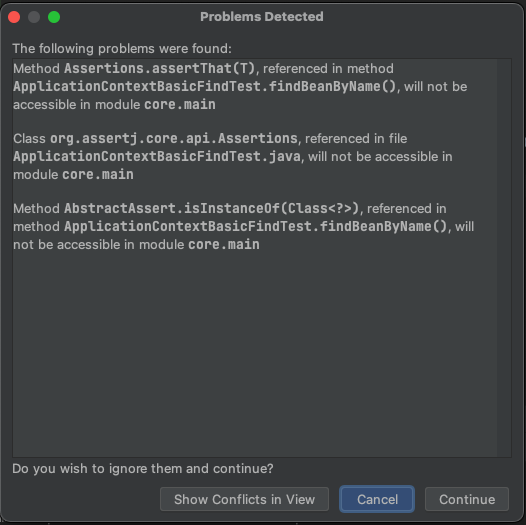Click core.main in the first problem entry
The image size is (526, 525).
tap(180, 105)
